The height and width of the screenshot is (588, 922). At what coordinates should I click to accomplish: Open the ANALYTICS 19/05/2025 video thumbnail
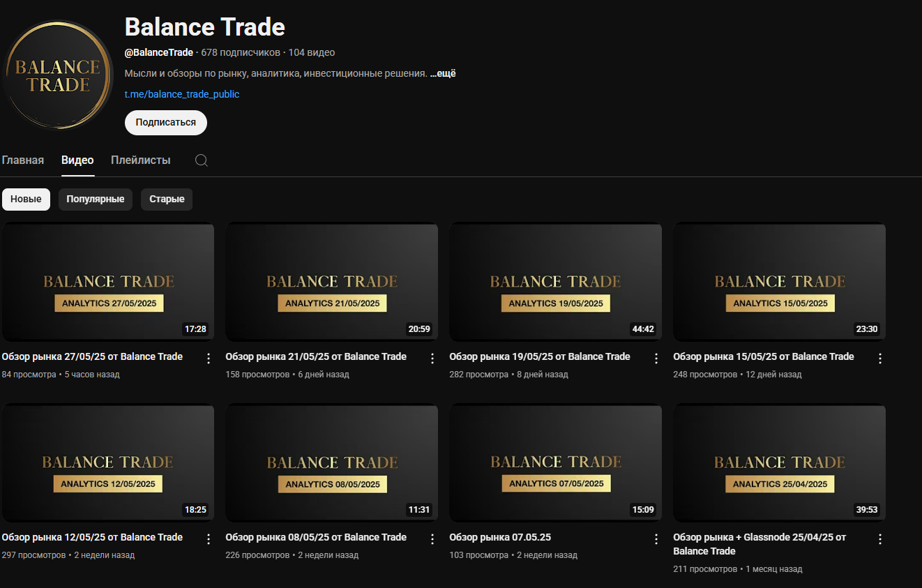point(555,282)
